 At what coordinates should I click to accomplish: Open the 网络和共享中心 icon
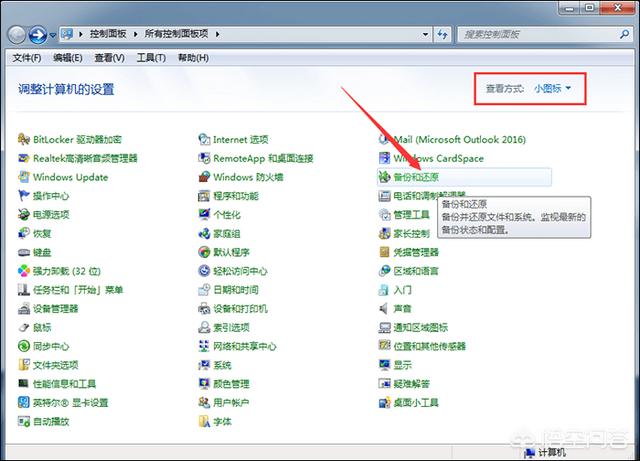pos(204,346)
